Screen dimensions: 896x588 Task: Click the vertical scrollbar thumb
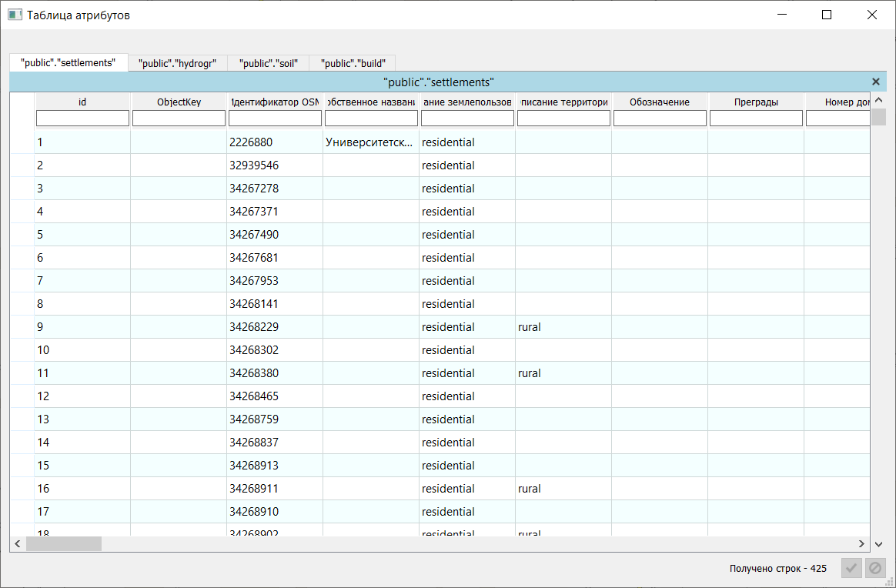[x=878, y=116]
